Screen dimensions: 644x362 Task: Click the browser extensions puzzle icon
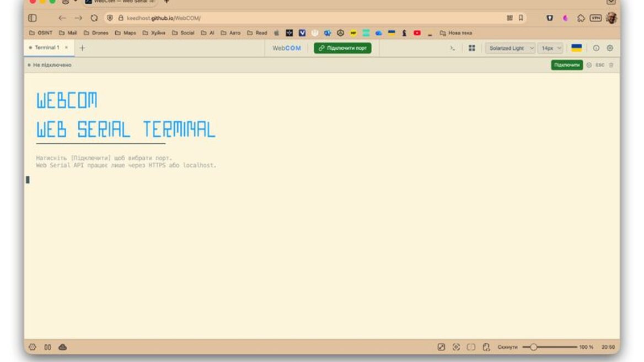[581, 18]
